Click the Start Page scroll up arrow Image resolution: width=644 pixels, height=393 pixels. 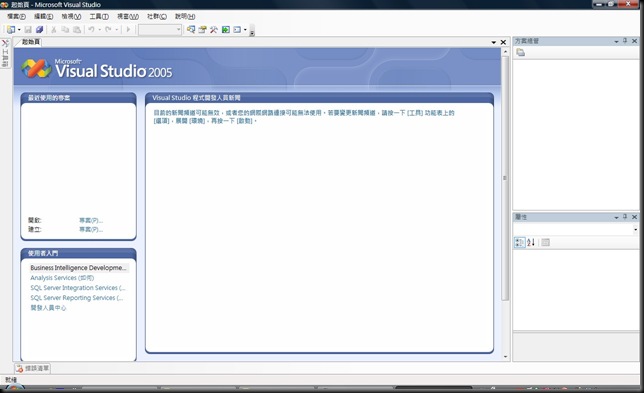tap(505, 52)
